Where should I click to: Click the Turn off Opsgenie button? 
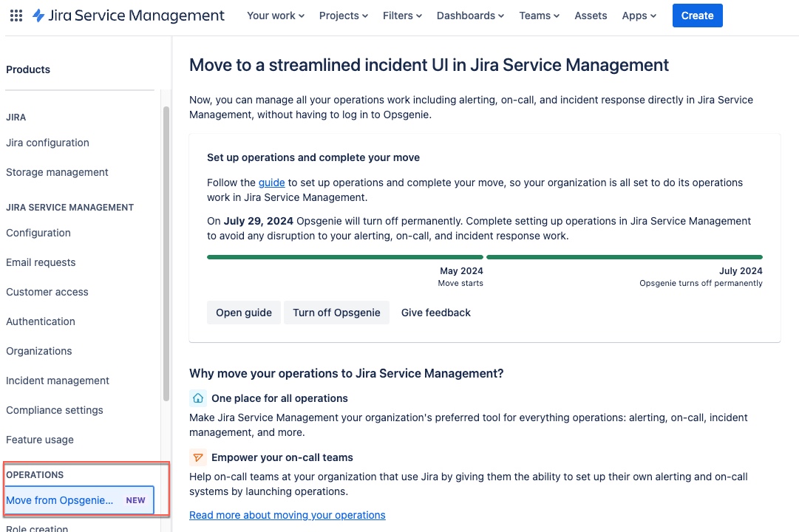point(336,312)
